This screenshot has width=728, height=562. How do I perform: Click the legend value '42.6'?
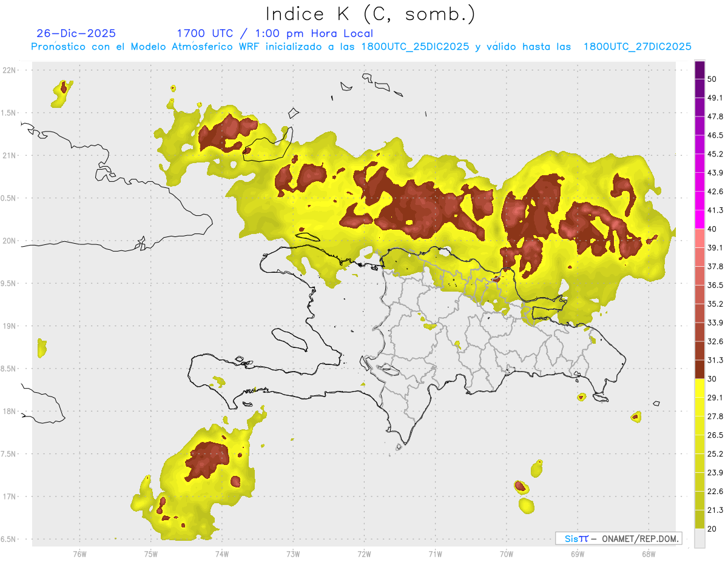click(x=715, y=192)
